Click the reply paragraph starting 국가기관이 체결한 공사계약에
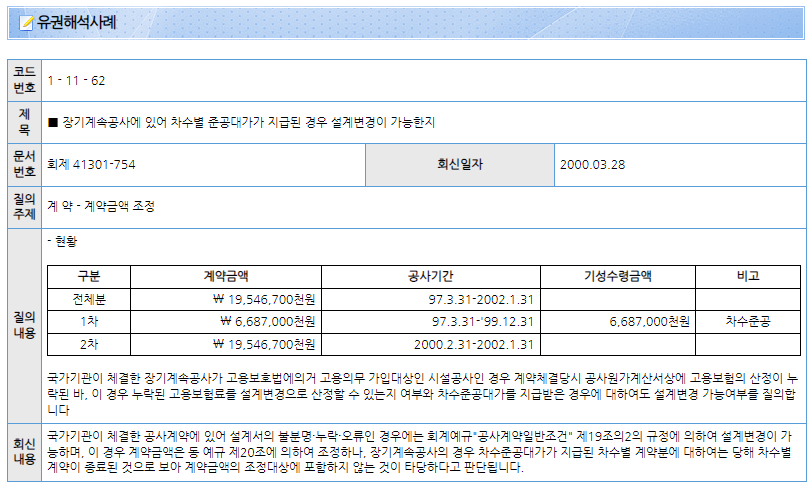The height and width of the screenshot is (488, 809). 419,452
